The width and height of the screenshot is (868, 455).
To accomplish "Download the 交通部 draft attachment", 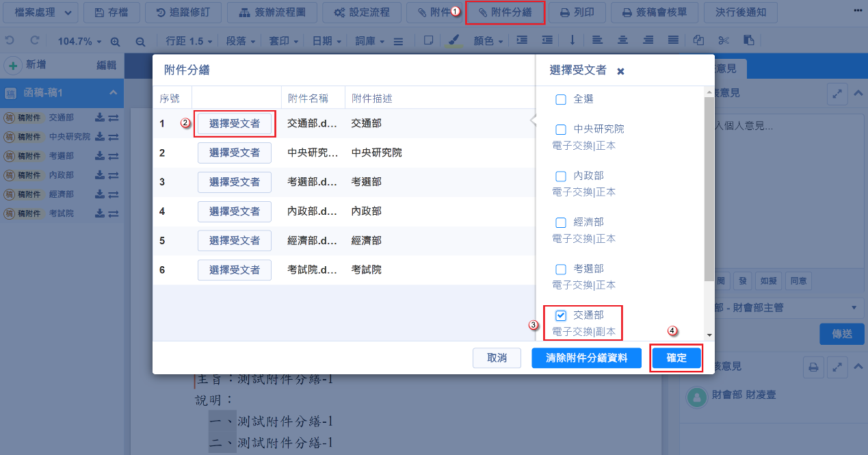I will click(100, 118).
